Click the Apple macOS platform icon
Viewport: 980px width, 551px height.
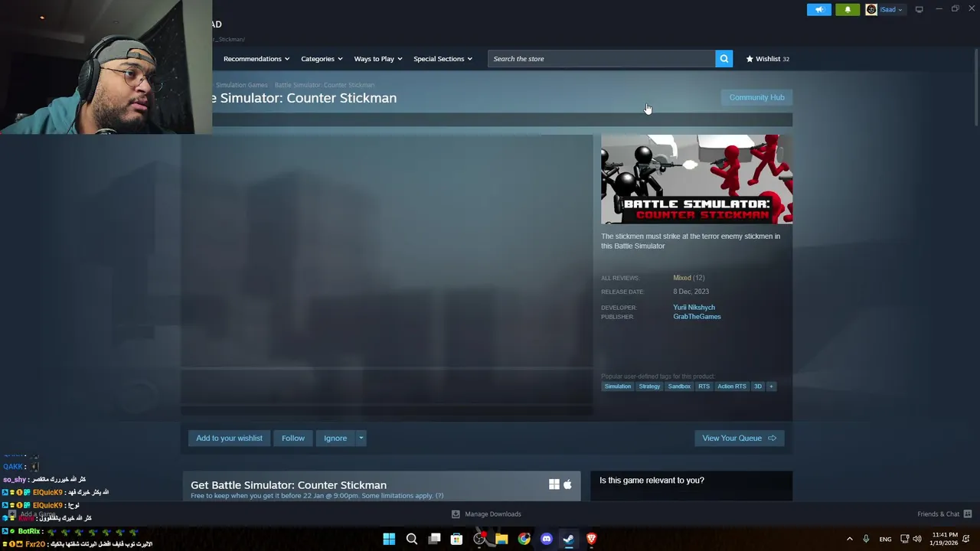click(x=567, y=484)
